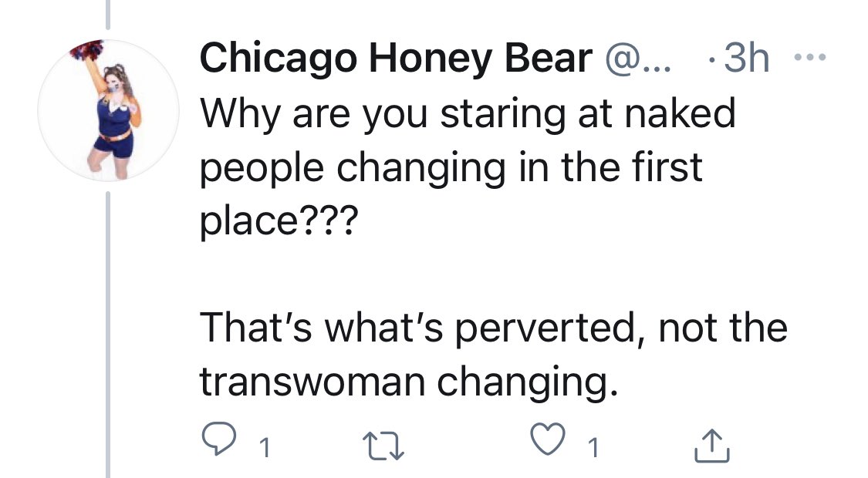Click the Chicago Honey Bear display name

click(396, 59)
